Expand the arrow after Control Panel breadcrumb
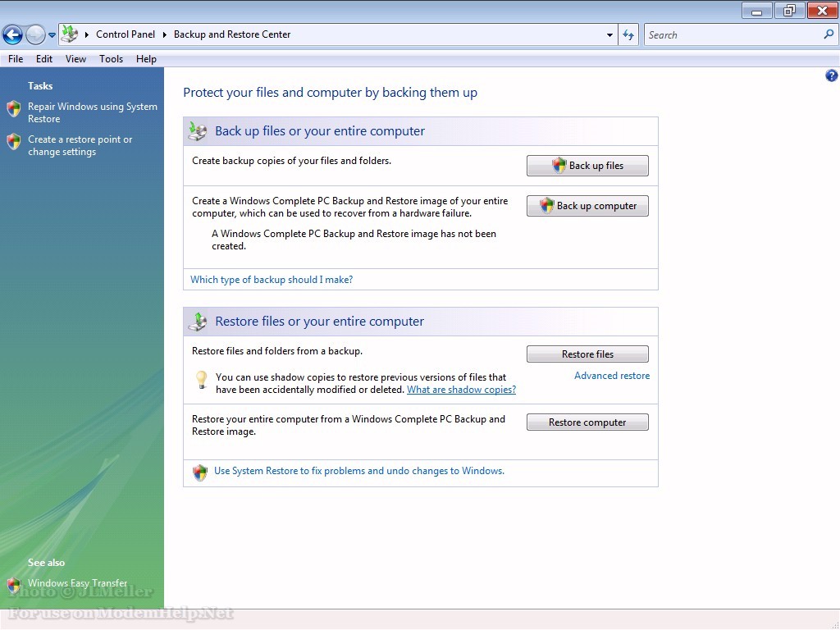Image resolution: width=840 pixels, height=630 pixels. 164,34
